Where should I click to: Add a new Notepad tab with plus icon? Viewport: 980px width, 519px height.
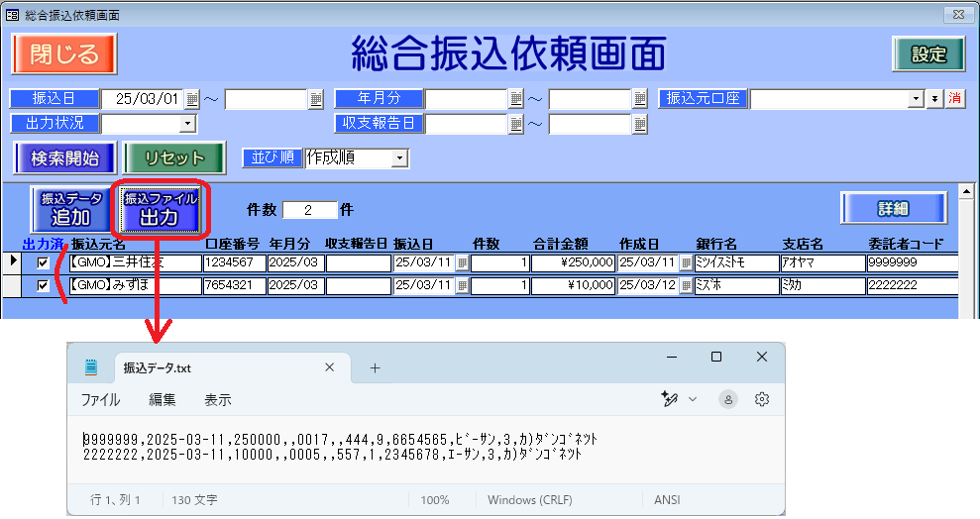coord(375,367)
